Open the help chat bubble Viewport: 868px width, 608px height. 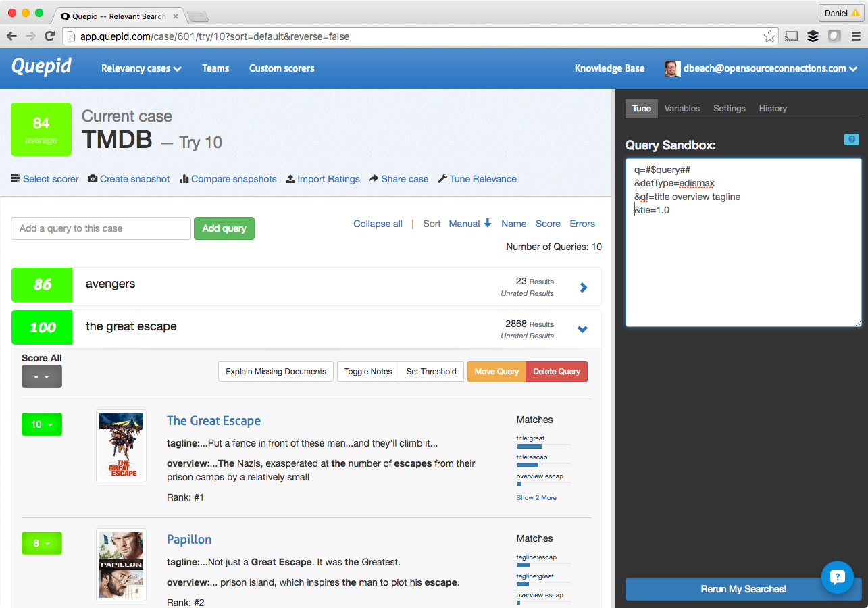point(838,577)
